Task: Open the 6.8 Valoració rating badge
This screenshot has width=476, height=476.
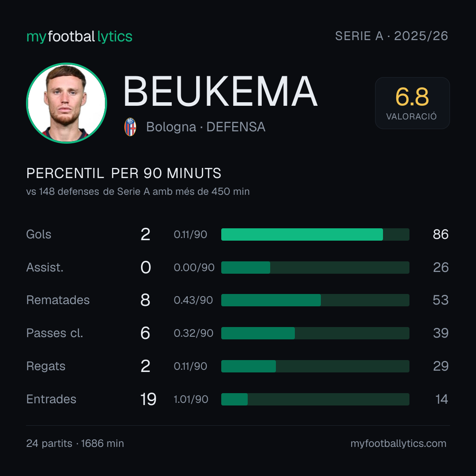Action: pos(412,103)
